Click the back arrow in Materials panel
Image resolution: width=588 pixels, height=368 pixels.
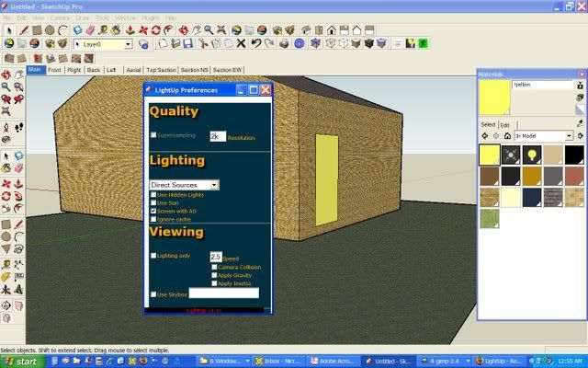click(x=484, y=135)
